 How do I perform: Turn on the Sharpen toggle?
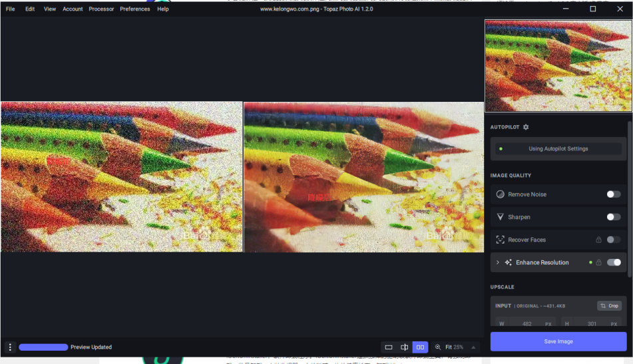pos(614,217)
